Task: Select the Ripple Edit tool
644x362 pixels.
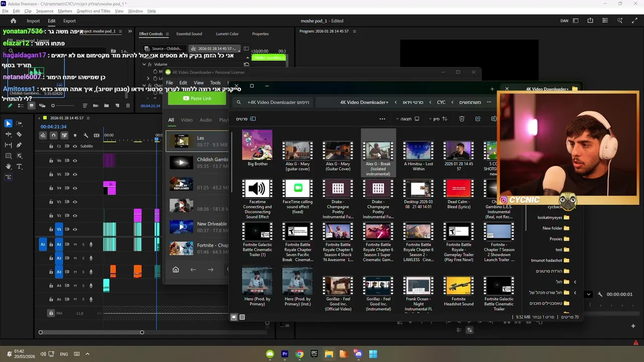Action: (x=8, y=134)
